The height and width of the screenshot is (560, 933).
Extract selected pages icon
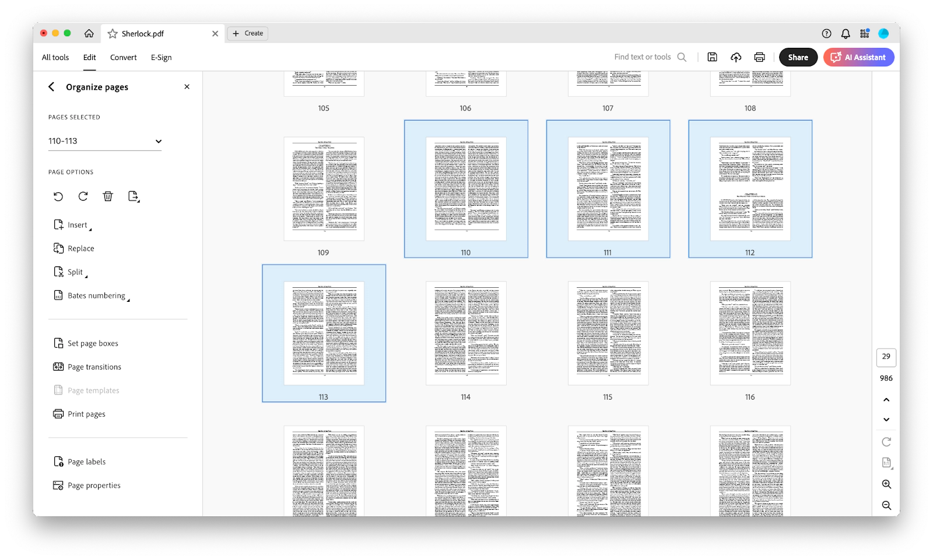(134, 196)
